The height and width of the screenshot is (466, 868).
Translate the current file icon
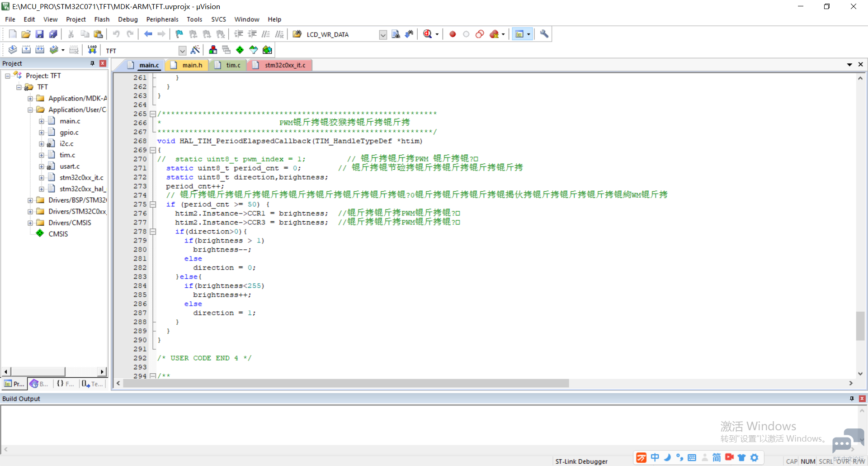pos(13,50)
